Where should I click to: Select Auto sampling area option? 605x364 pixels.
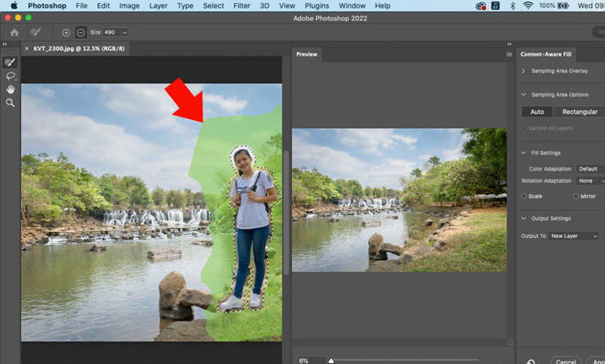point(537,112)
